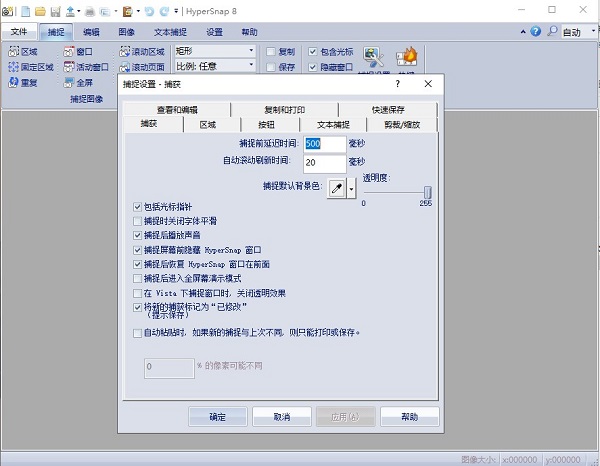Image resolution: width=600 pixels, height=466 pixels.
Task: Expand the background color dropdown arrow
Action: (x=351, y=188)
